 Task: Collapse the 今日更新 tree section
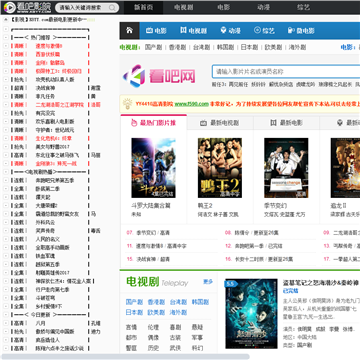[6, 314]
